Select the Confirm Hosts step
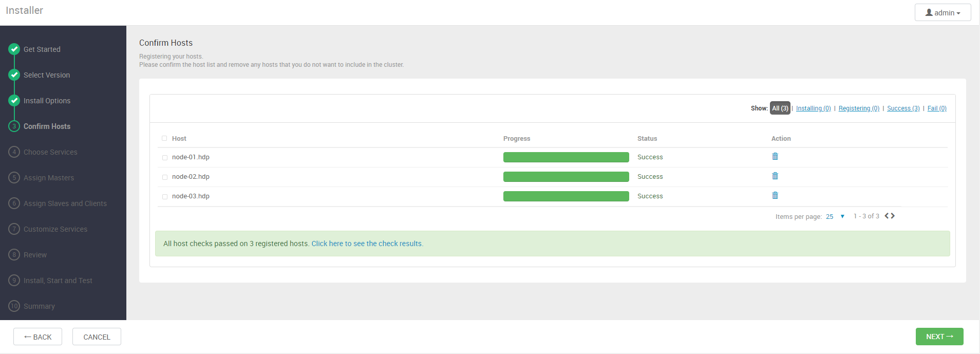Viewport: 980px width, 354px height. coord(47,126)
